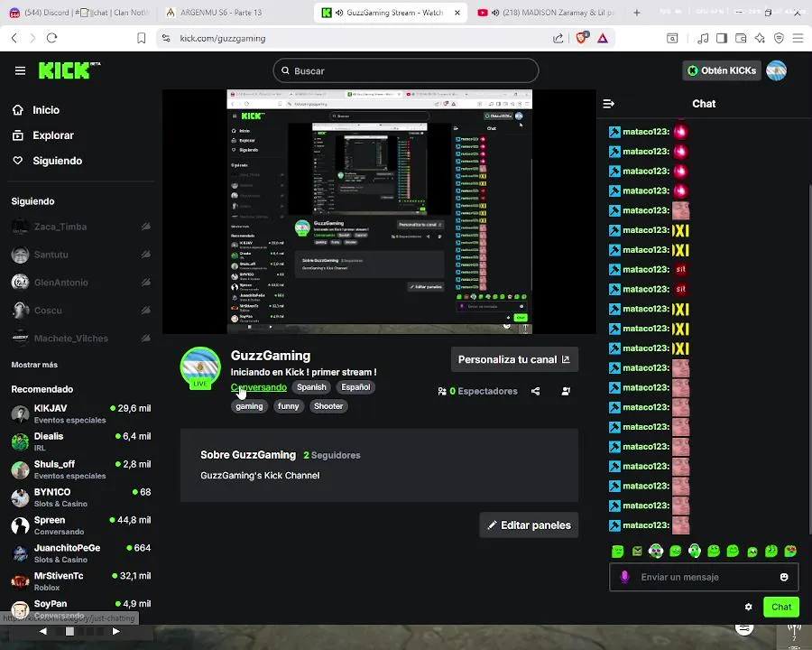Send message with Chat button
This screenshot has width=812, height=650.
tap(781, 607)
